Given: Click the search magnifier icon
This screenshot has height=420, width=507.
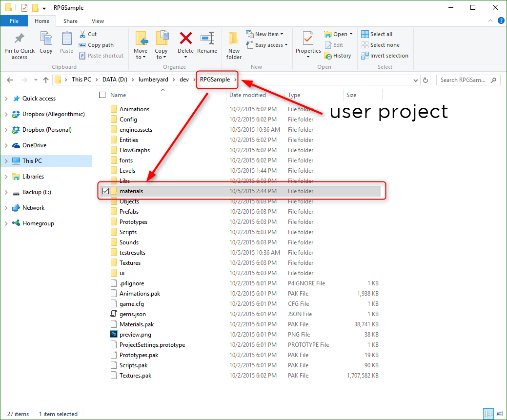Looking at the screenshot, I should tap(493, 80).
